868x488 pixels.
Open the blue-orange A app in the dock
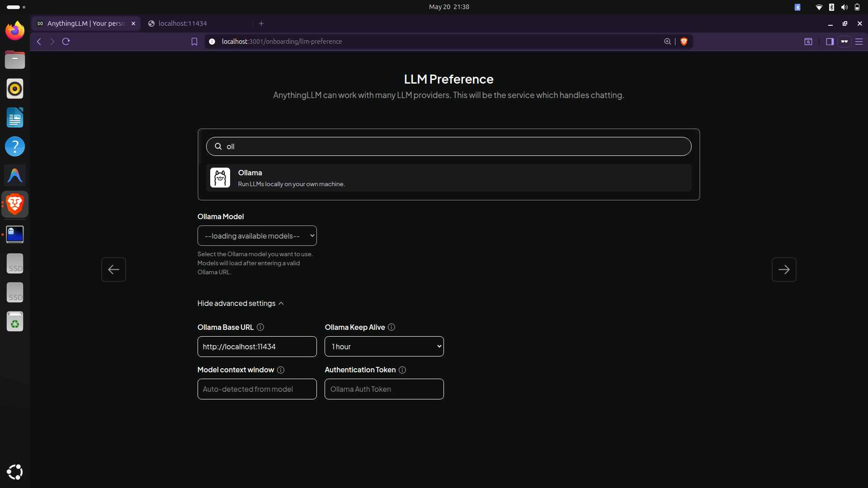[15, 175]
